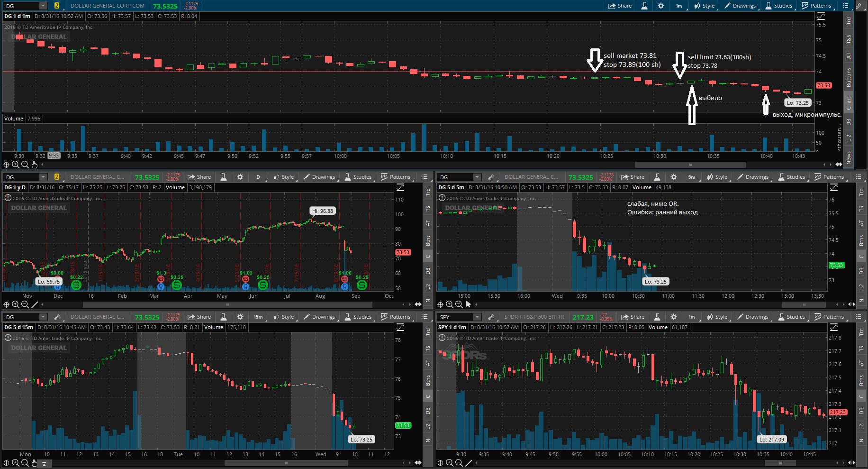Image resolution: width=868 pixels, height=469 pixels.
Task: Toggle the Chart side tab in top chart
Action: click(849, 103)
